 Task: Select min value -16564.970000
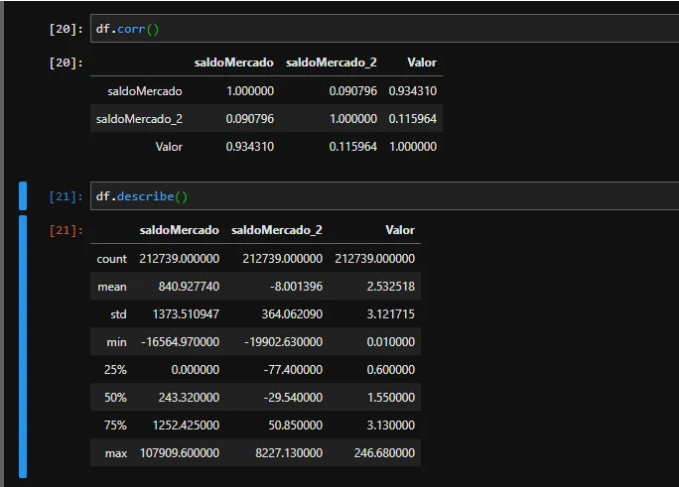click(x=180, y=342)
